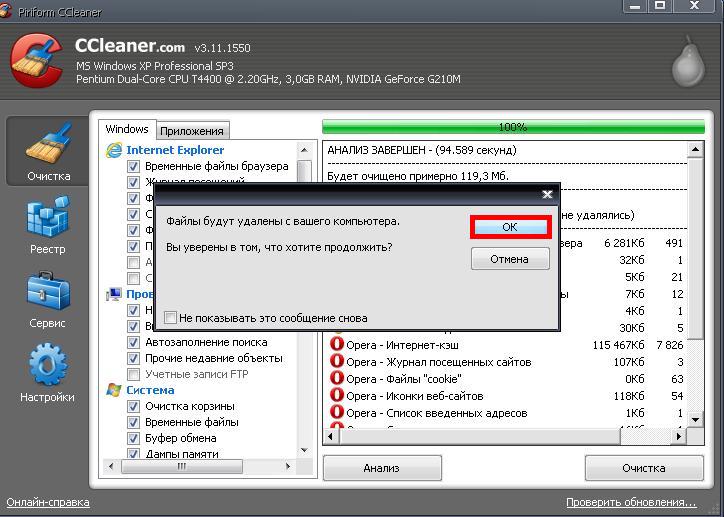Screen dimensions: 724x517
Task: Toggle the 'Автозаполнение поиска' checkbox
Action: [133, 342]
